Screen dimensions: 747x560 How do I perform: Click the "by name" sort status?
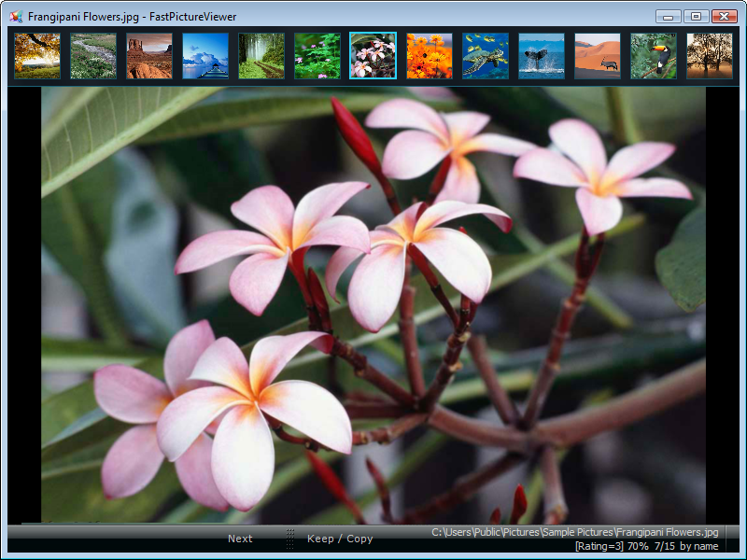pos(698,546)
